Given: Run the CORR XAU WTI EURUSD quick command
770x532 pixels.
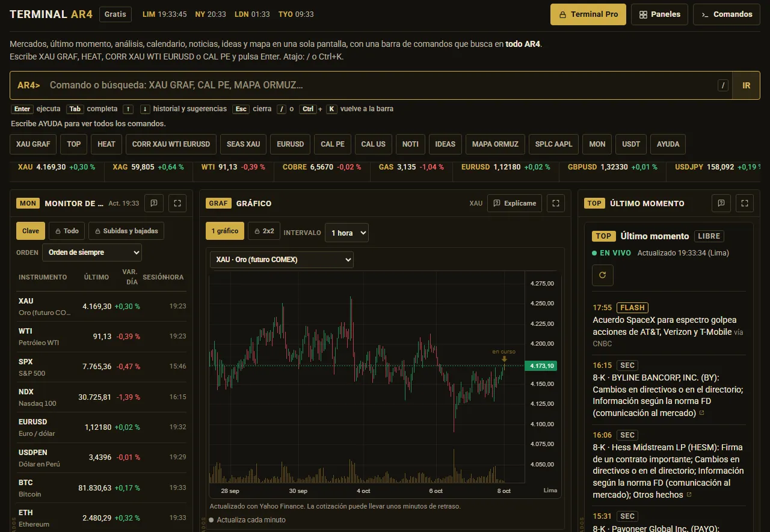Looking at the screenshot, I should (x=171, y=144).
